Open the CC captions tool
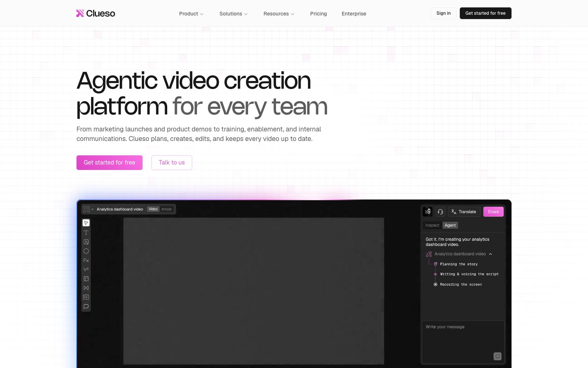Image resolution: width=588 pixels, height=368 pixels. 86,297
